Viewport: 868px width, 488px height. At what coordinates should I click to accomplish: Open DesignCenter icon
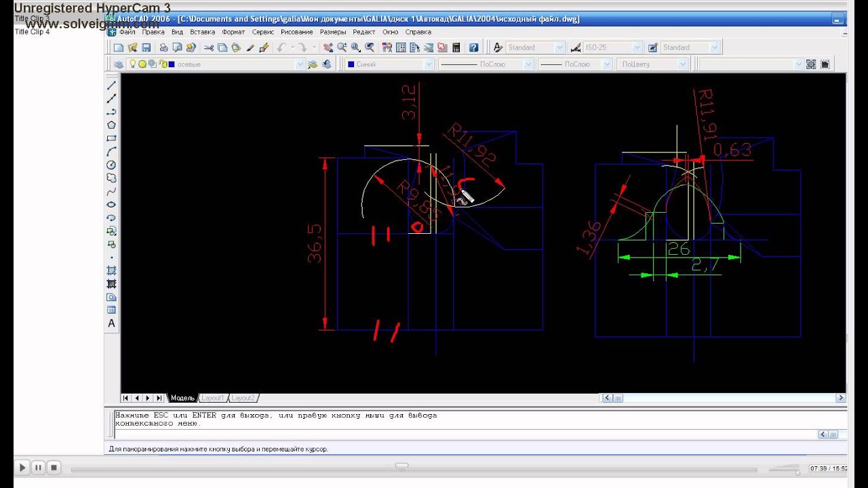pos(401,47)
